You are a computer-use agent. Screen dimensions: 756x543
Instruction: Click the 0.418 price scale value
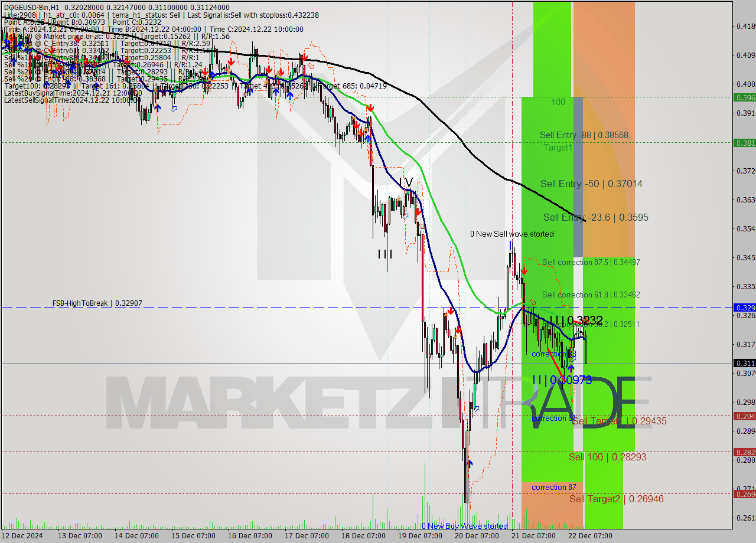(745, 26)
